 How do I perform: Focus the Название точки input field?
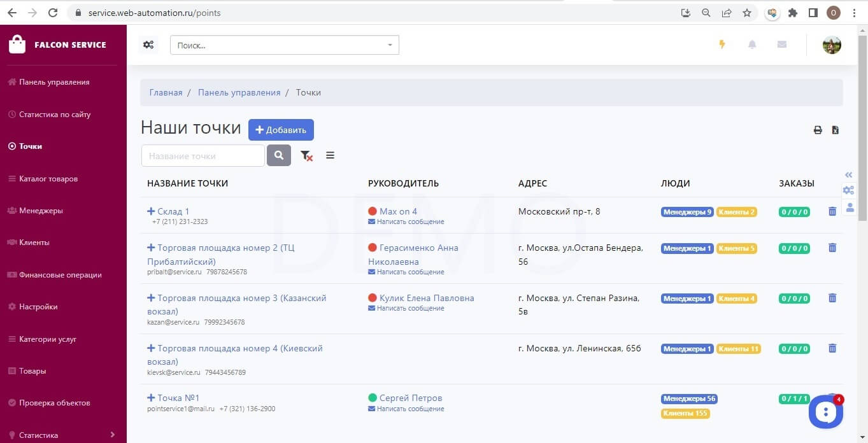203,156
